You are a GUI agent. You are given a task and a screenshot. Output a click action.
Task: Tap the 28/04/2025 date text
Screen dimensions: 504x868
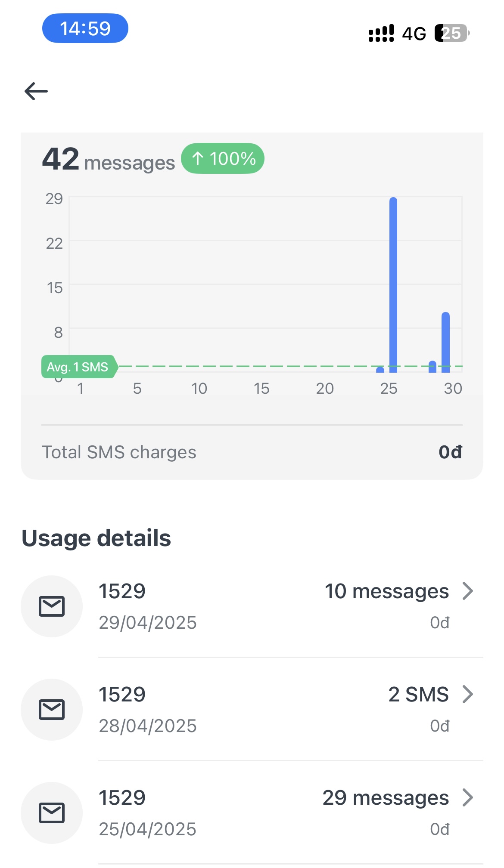click(x=148, y=726)
